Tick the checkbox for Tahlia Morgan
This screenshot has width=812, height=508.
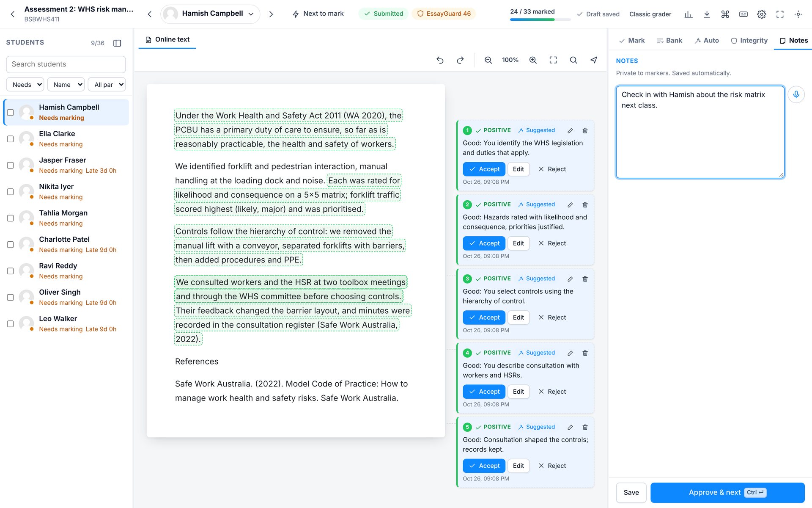11,218
